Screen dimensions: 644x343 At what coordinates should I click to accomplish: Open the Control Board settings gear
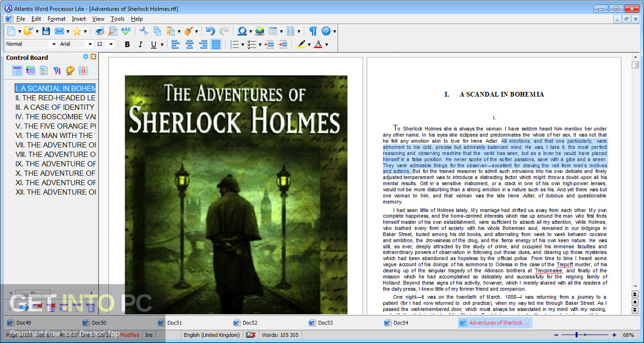tap(86, 57)
